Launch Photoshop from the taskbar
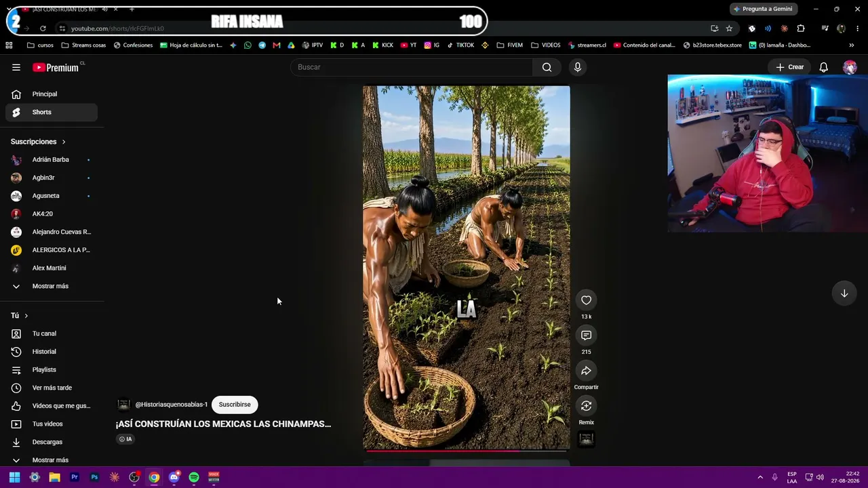This screenshot has height=488, width=868. tap(94, 477)
